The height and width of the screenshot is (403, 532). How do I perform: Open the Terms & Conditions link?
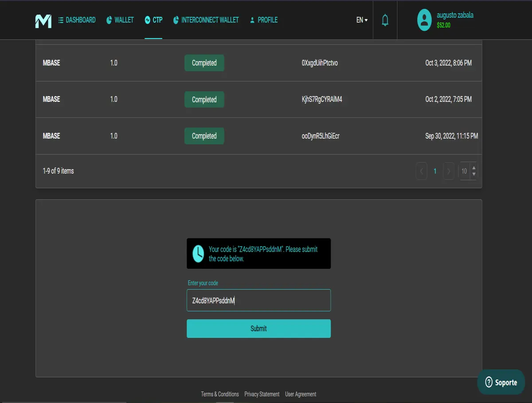[220, 394]
